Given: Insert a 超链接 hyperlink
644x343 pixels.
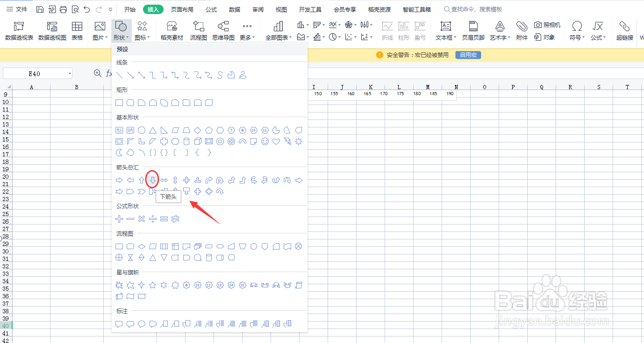Looking at the screenshot, I should [625, 31].
